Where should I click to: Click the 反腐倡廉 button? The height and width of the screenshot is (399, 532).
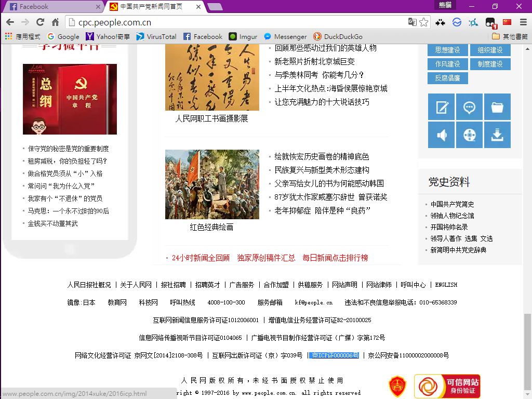coord(447,78)
